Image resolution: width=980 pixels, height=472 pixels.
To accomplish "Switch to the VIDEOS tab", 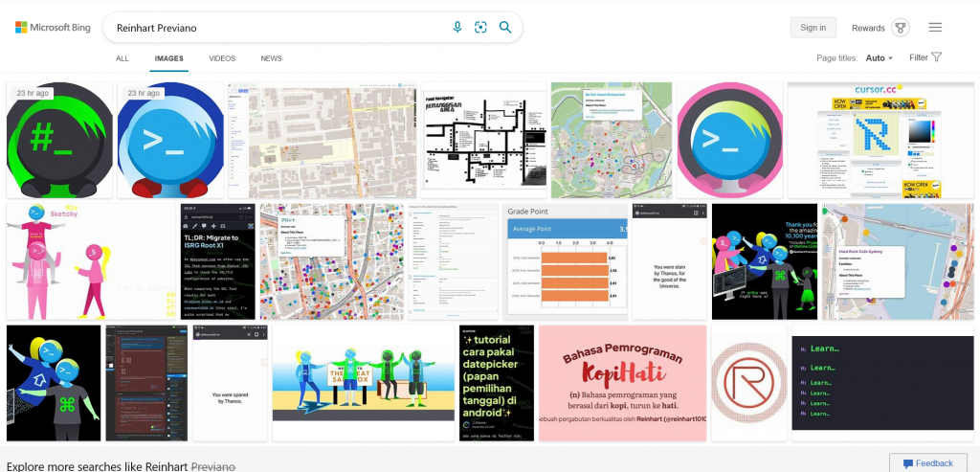I will [x=222, y=58].
